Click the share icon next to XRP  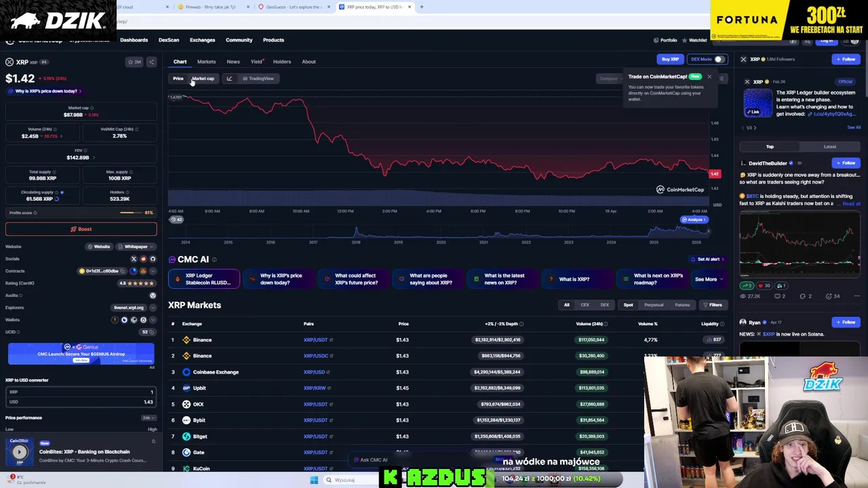point(151,62)
